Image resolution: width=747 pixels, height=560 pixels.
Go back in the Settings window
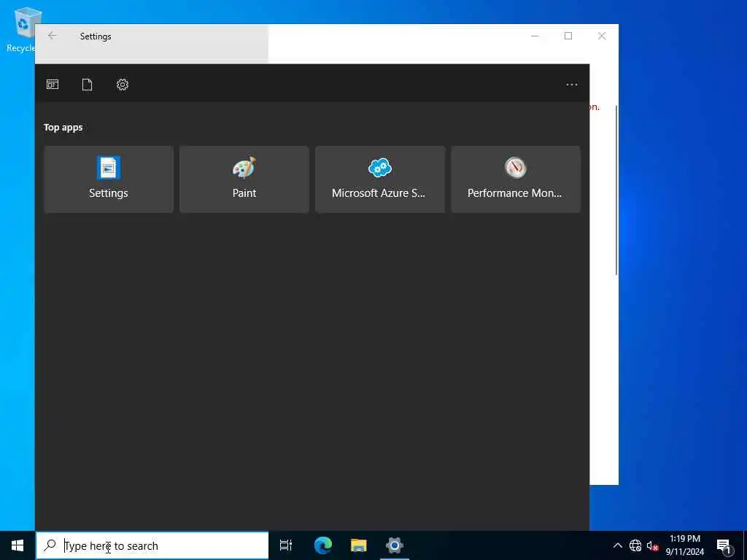click(52, 36)
